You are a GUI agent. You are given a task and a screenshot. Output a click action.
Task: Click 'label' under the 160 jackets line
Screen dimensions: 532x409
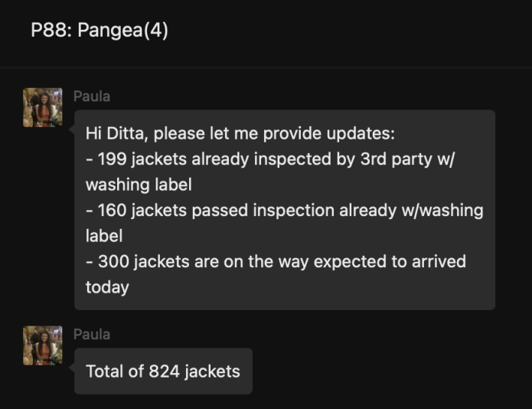[104, 236]
